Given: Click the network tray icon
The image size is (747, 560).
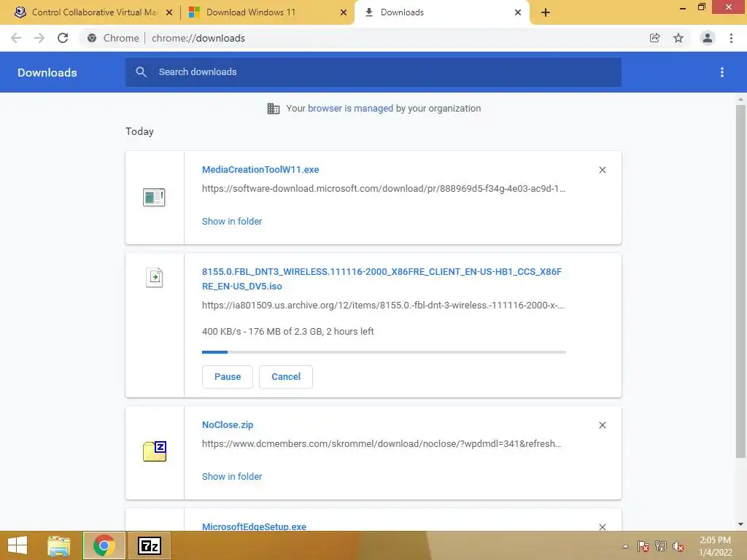Looking at the screenshot, I should pos(661,546).
